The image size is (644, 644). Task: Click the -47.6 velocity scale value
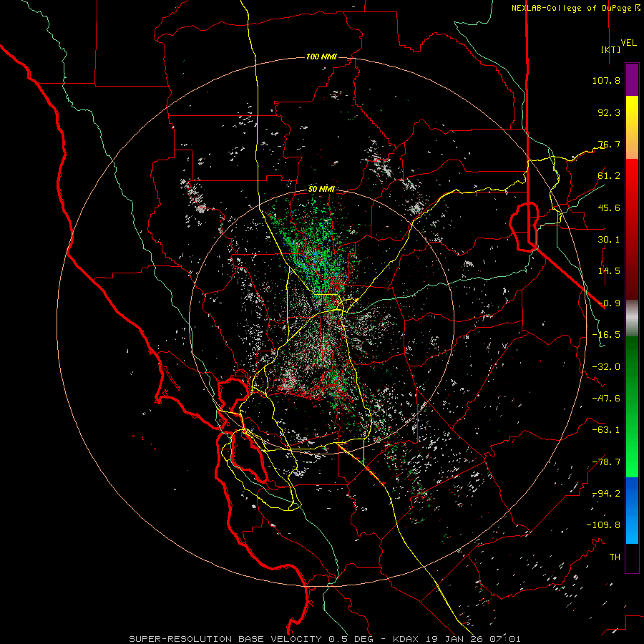[606, 399]
